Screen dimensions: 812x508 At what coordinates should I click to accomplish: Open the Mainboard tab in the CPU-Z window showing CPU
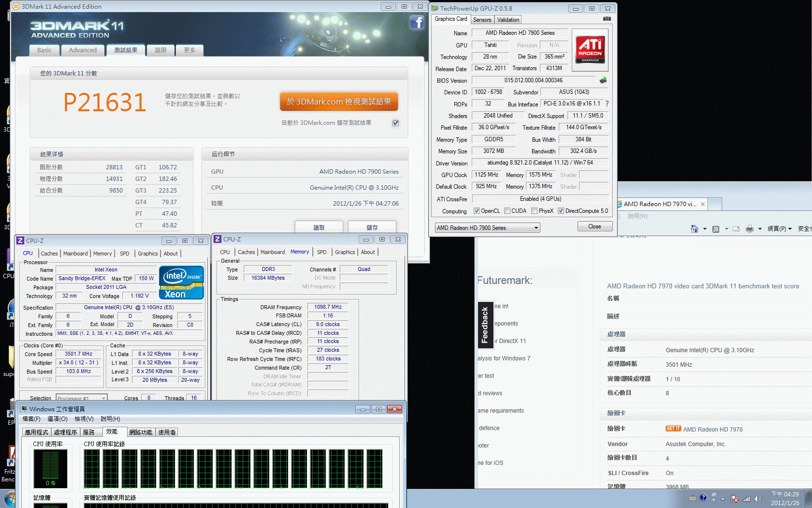(75, 254)
